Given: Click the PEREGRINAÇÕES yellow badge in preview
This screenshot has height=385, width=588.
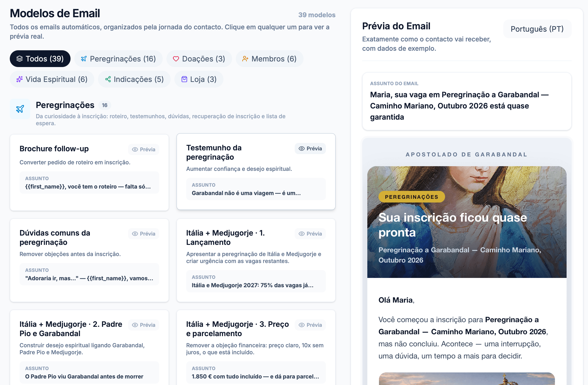Looking at the screenshot, I should (x=412, y=197).
